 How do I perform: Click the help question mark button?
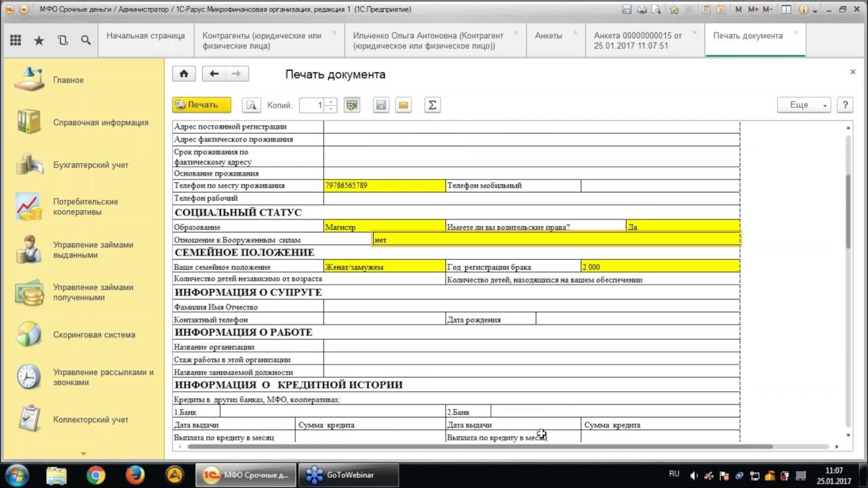pos(845,105)
